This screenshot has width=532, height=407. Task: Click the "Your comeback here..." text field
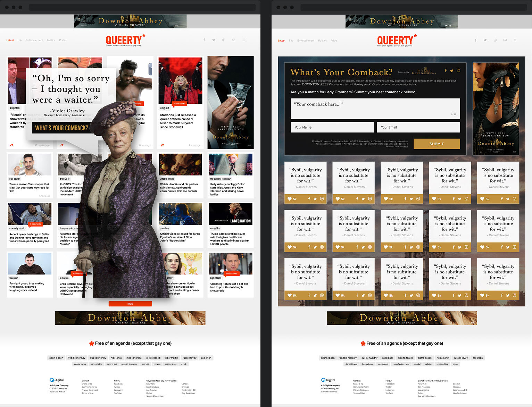tap(375, 108)
